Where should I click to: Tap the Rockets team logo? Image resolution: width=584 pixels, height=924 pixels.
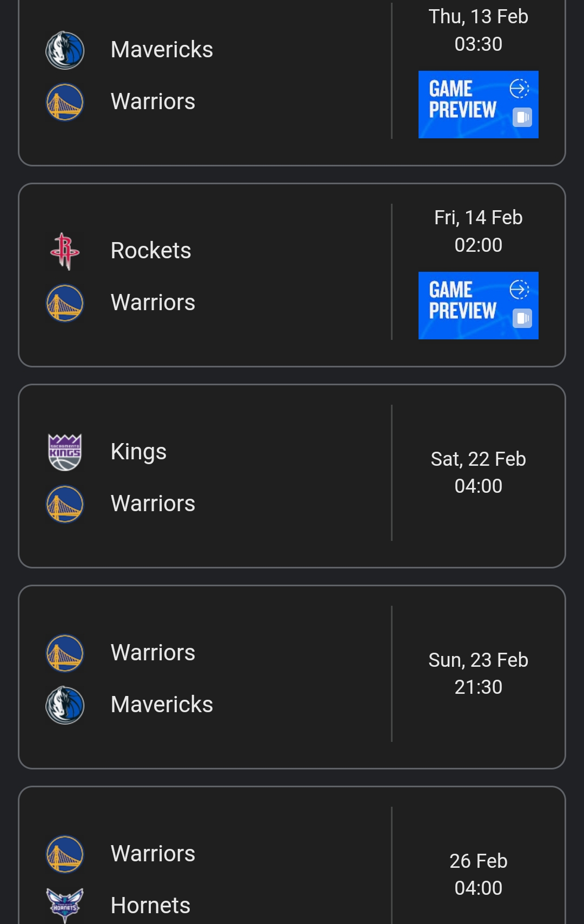tap(65, 251)
